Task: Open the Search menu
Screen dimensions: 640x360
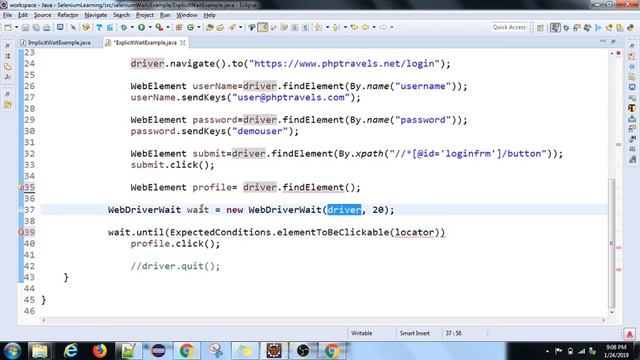Action: click(121, 15)
